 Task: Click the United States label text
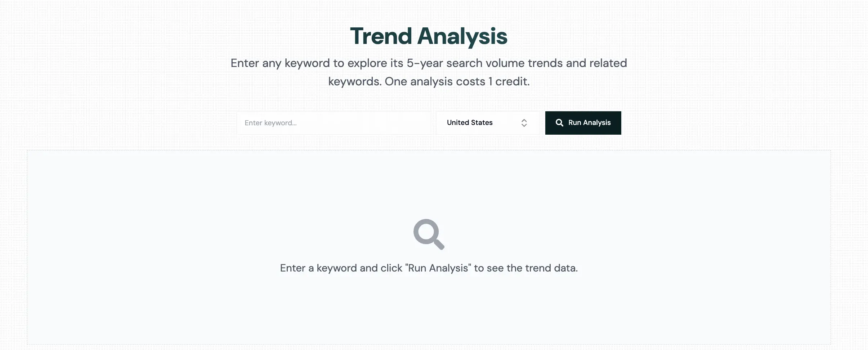click(469, 123)
